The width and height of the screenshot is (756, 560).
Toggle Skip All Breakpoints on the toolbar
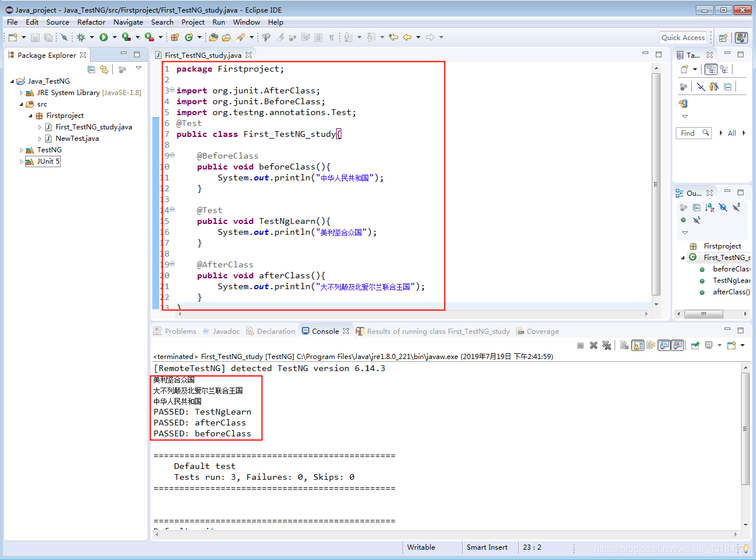tap(65, 37)
